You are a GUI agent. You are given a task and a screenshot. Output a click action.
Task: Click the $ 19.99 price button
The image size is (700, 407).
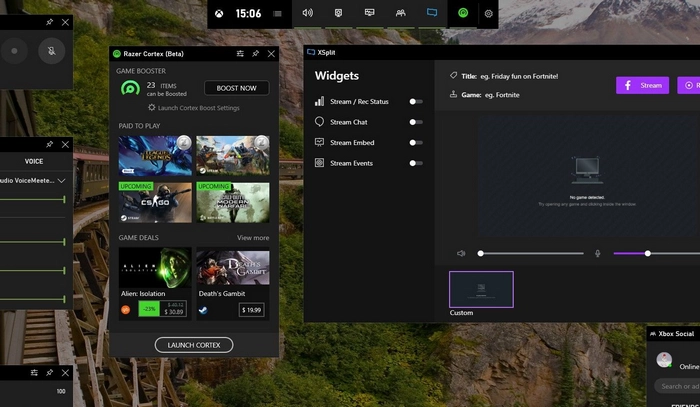pyautogui.click(x=251, y=310)
